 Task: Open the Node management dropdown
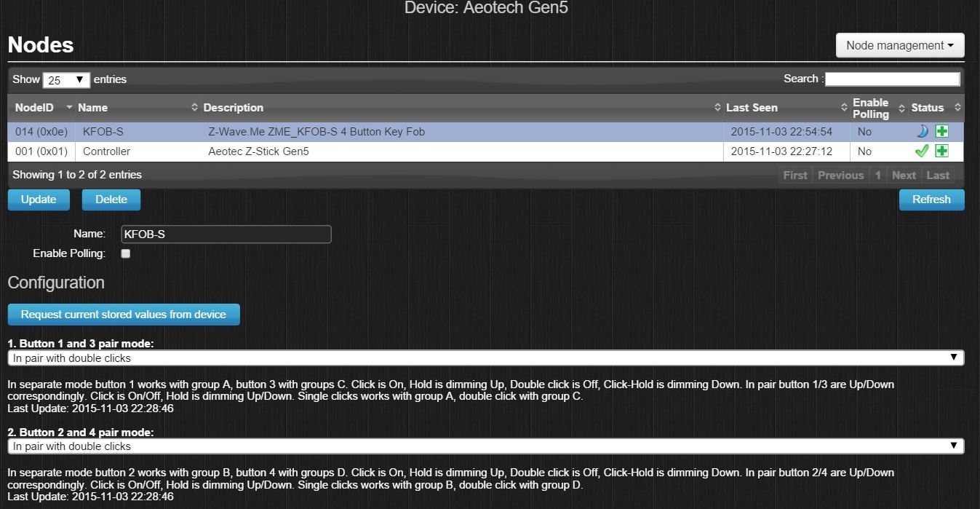(900, 45)
